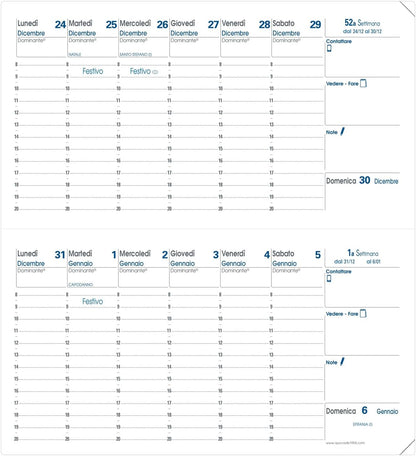Click the Festivo label on Martedì 1 Gennaio
This screenshot has height=456, width=416.
93,301
